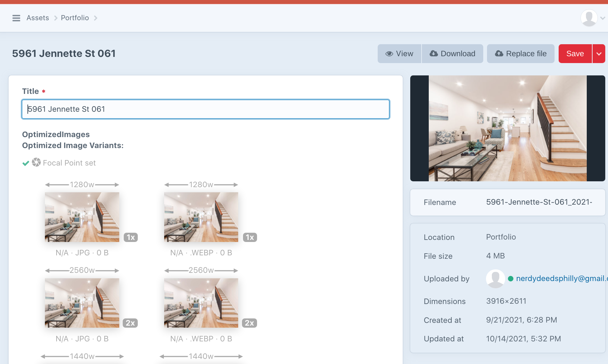Click the large asset preview image
This screenshot has width=608, height=364.
click(507, 128)
